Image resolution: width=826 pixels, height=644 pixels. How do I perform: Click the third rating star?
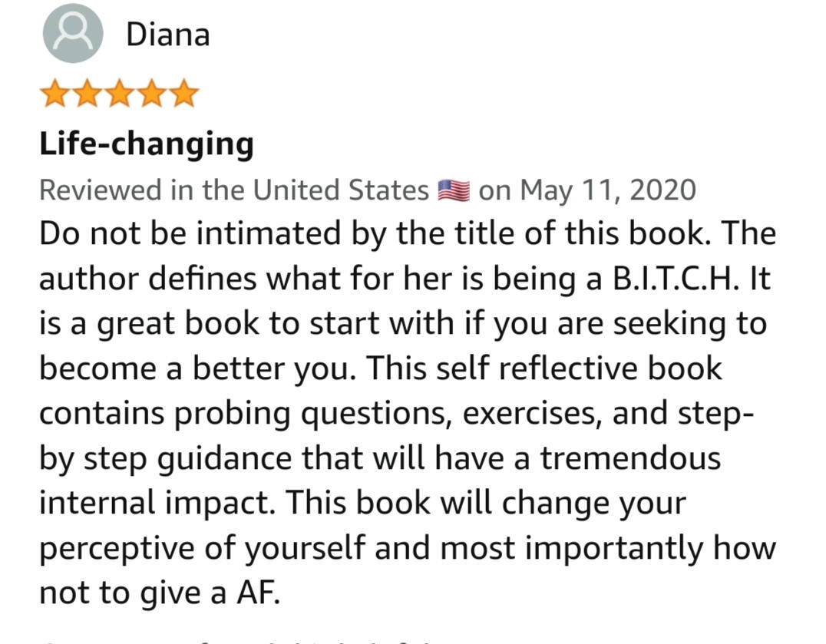(x=119, y=95)
